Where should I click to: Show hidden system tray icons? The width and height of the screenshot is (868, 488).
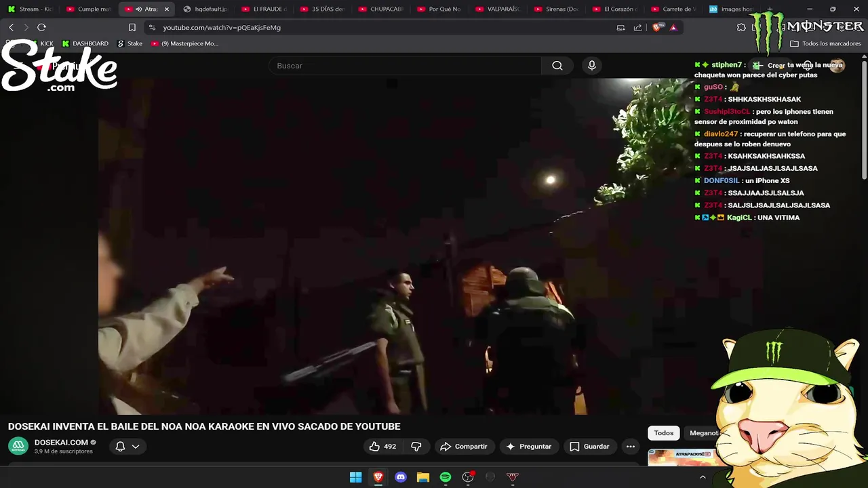pyautogui.click(x=703, y=477)
